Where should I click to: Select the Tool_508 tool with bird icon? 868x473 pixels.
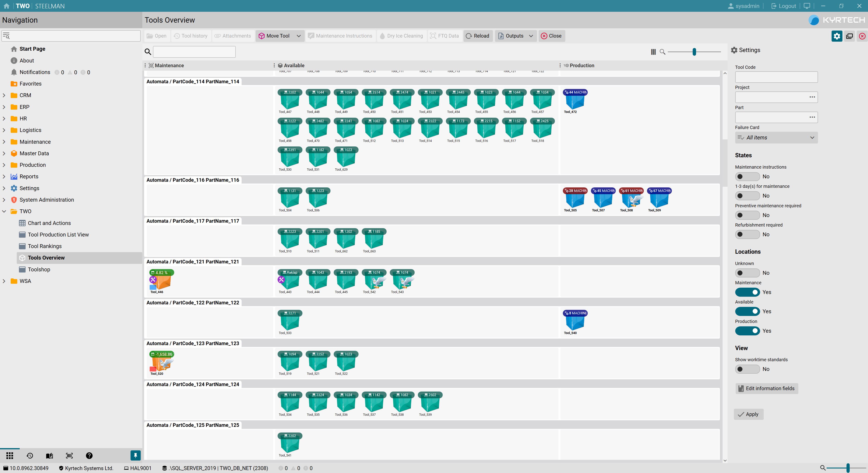click(x=631, y=200)
